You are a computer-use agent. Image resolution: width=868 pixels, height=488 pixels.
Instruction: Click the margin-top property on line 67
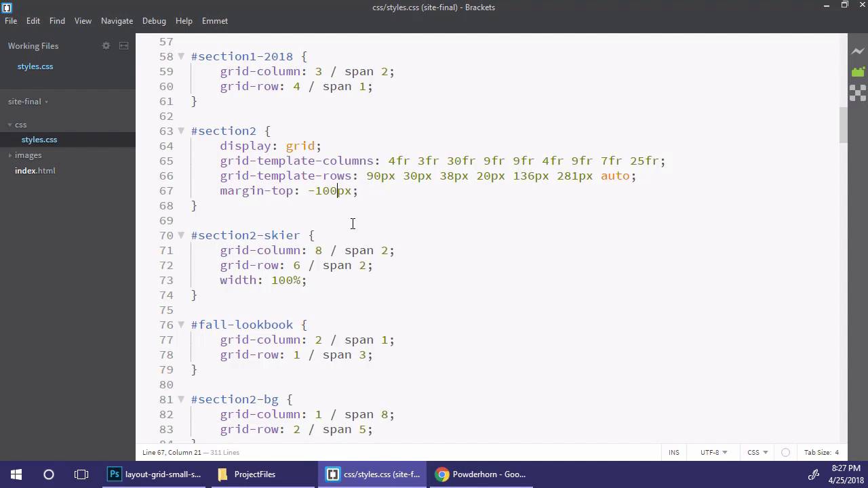coord(256,190)
